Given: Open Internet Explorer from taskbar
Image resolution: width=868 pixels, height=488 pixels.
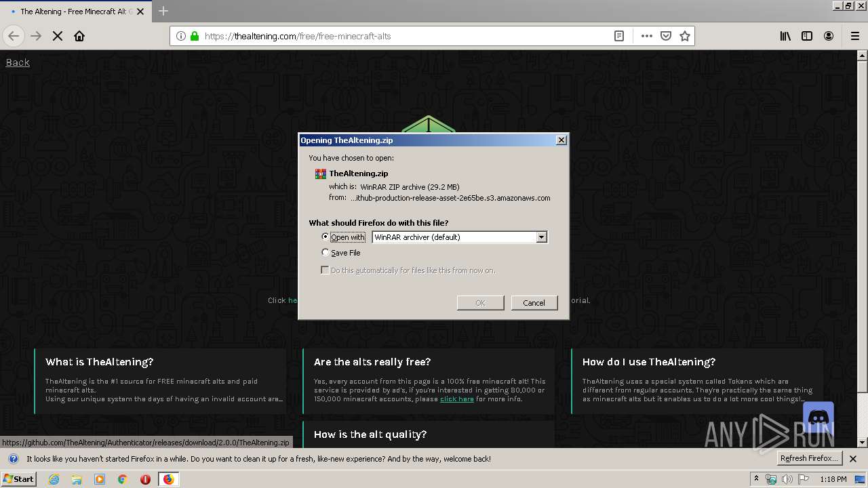Looking at the screenshot, I should click(x=54, y=479).
